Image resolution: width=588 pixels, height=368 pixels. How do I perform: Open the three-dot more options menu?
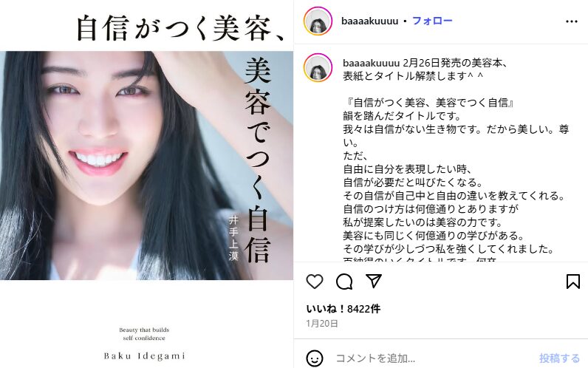572,21
